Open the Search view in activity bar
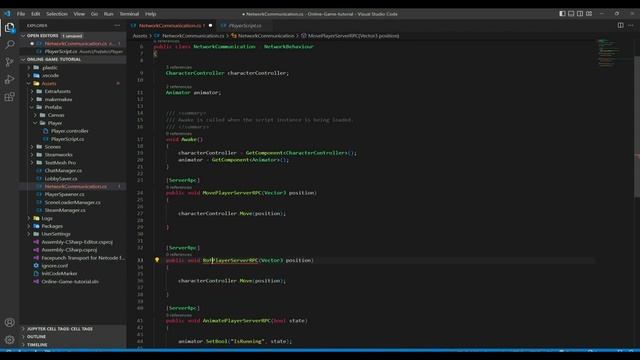 [9, 44]
